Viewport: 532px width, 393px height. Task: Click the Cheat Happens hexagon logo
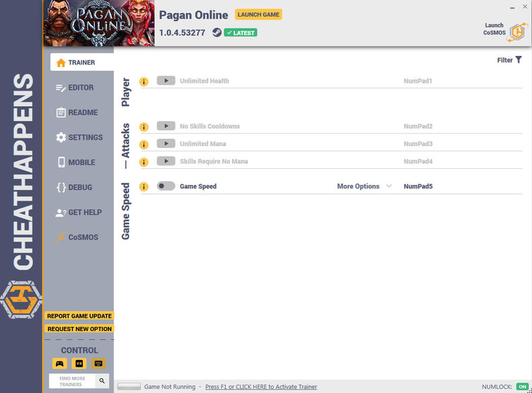tap(21, 299)
